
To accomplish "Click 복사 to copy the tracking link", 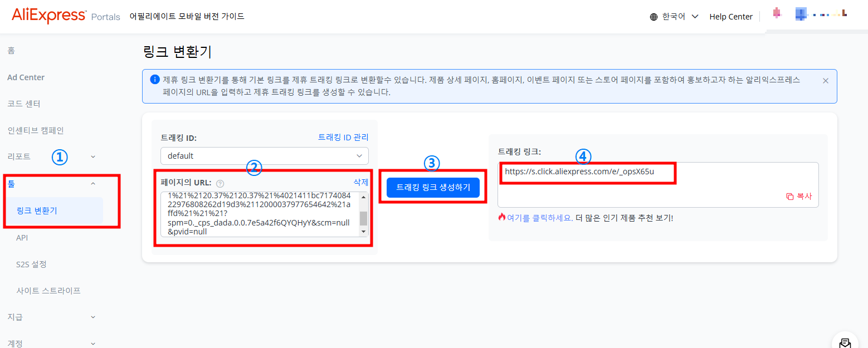I will coord(799,197).
